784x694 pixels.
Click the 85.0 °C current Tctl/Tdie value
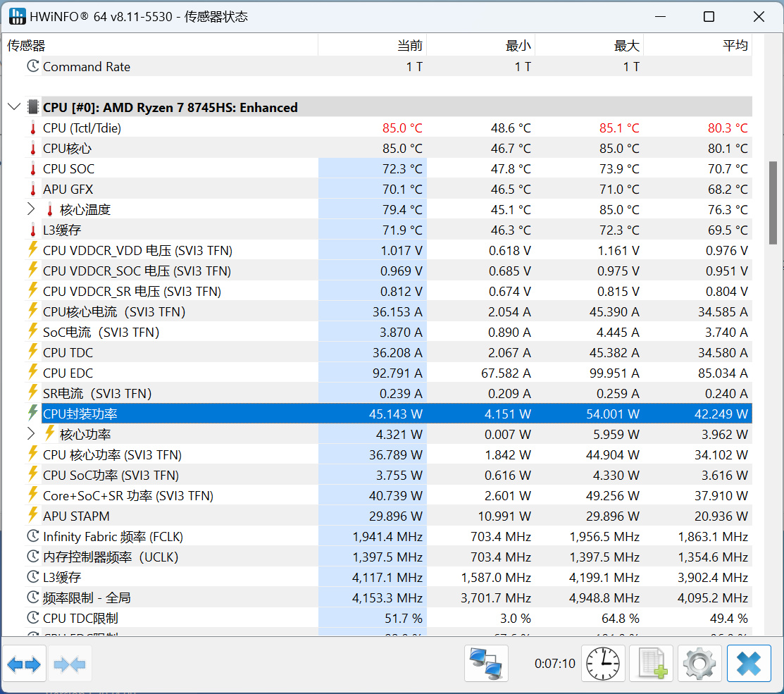402,128
